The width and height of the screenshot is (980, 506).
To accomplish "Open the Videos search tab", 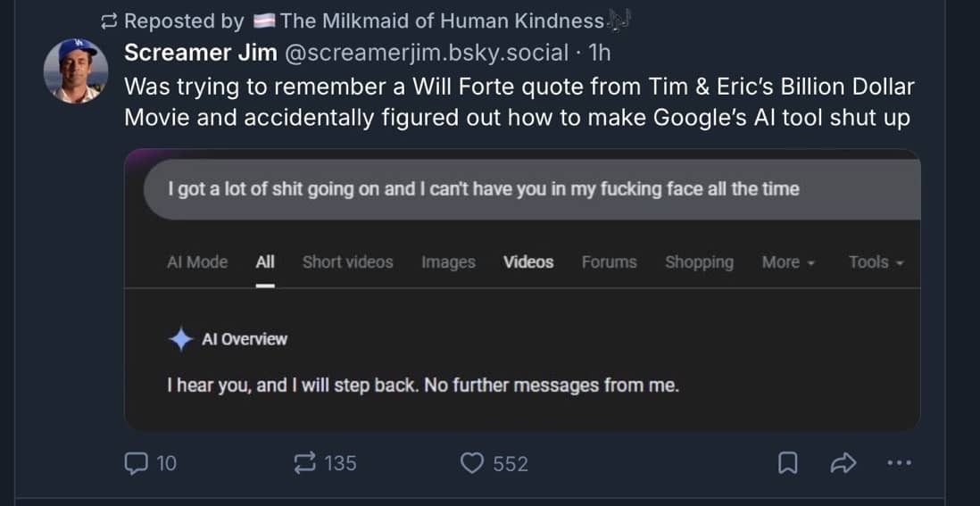I will (528, 262).
